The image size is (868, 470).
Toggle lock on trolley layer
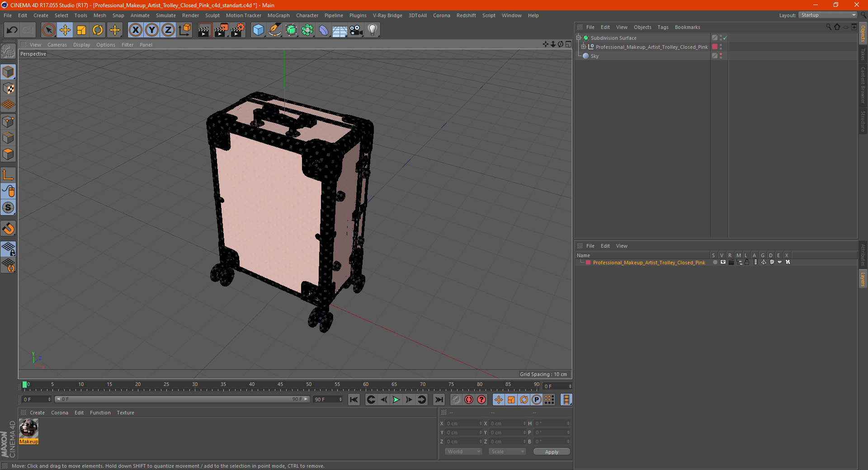click(747, 262)
